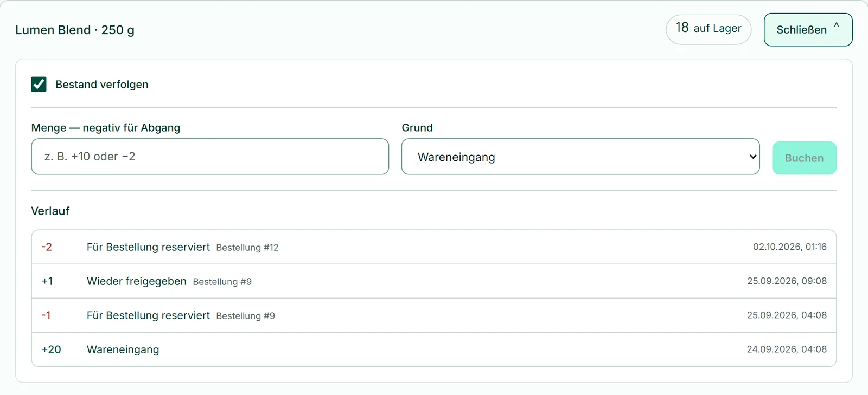868x395 pixels.
Task: Click Für Bestellung reserviert in the #12 row
Action: [x=148, y=247]
